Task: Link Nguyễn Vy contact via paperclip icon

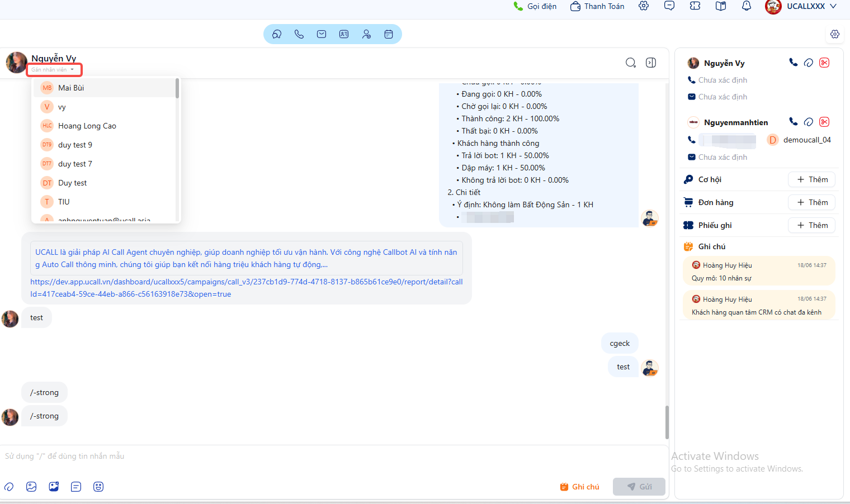Action: coord(809,63)
